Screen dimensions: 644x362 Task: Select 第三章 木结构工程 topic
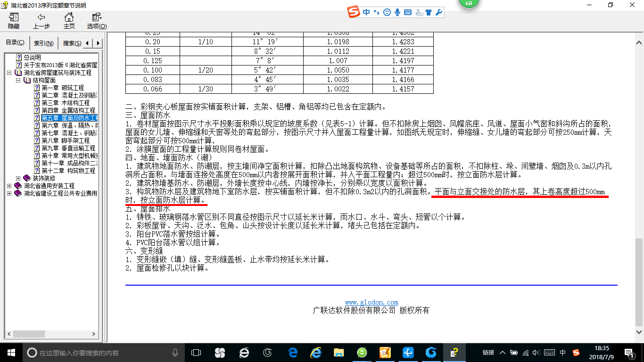[66, 103]
